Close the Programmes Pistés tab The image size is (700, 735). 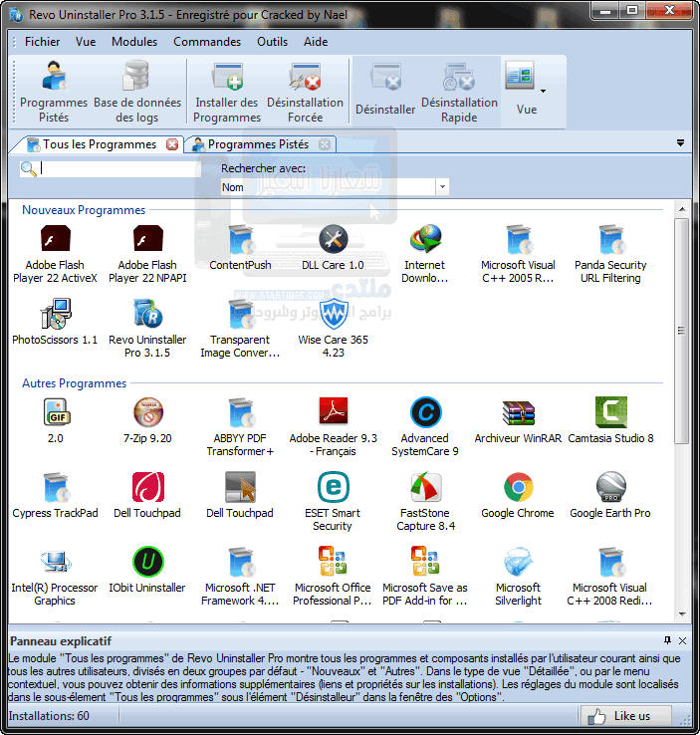325,144
